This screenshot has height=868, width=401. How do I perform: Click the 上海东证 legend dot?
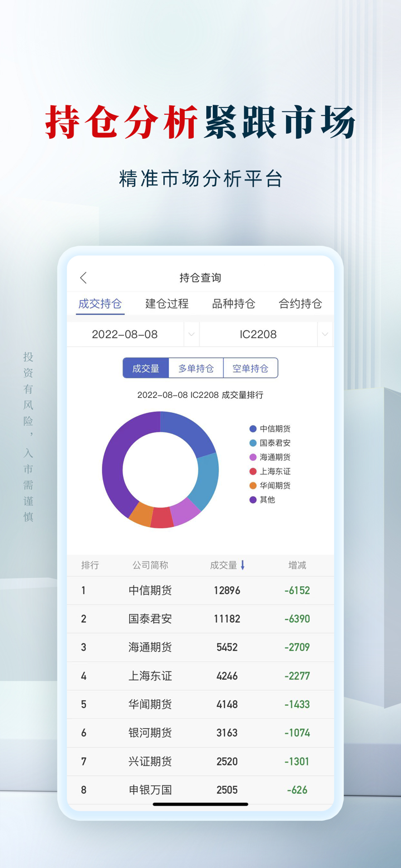pyautogui.click(x=253, y=471)
